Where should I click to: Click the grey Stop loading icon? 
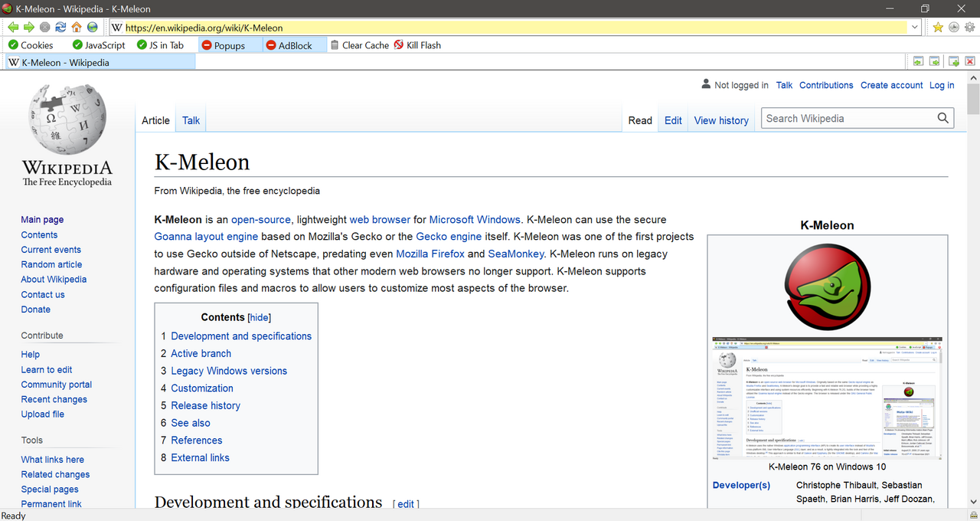tap(45, 28)
